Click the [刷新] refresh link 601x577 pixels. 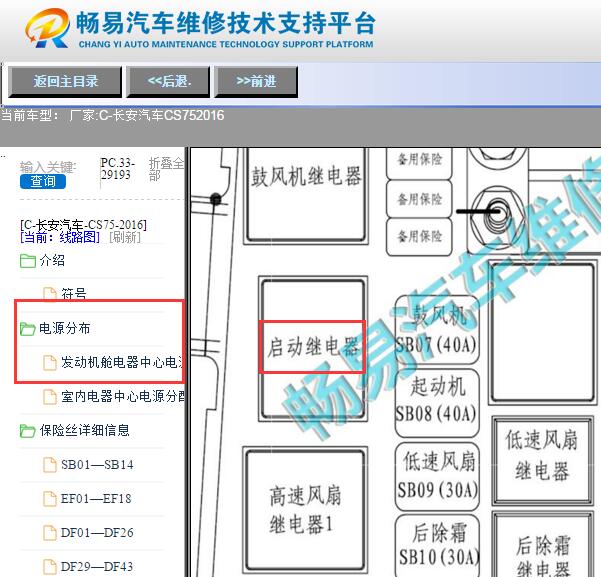coord(125,237)
